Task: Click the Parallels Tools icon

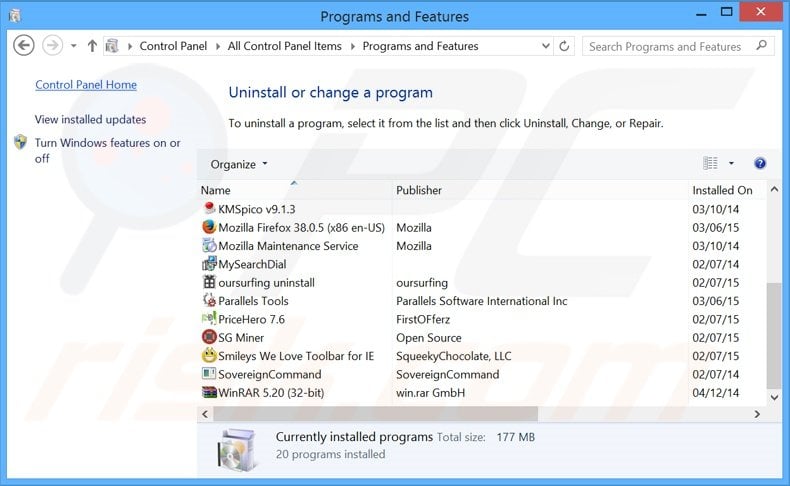Action: click(x=209, y=300)
